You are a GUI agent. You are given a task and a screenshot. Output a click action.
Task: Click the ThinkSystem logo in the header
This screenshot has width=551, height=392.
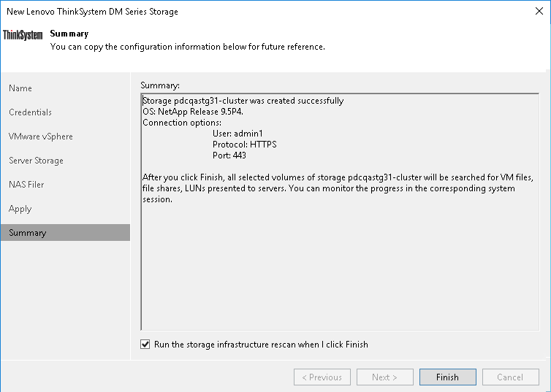point(23,35)
